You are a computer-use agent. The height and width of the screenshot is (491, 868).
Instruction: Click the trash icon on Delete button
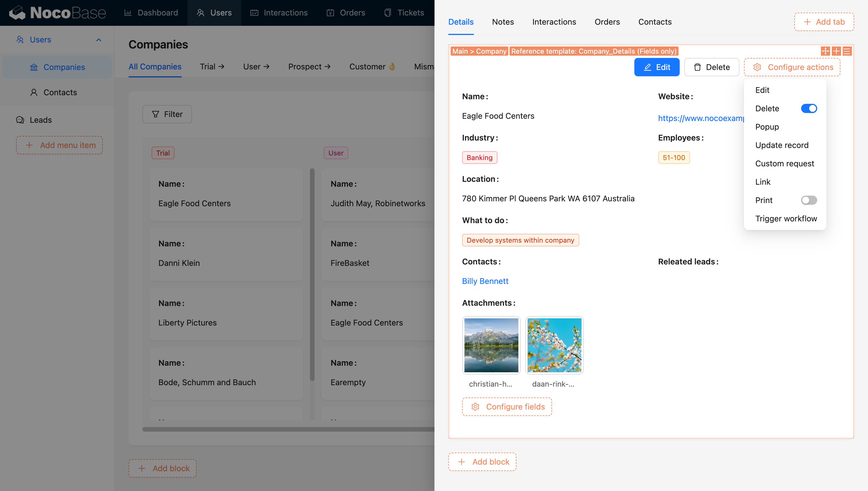tap(697, 67)
